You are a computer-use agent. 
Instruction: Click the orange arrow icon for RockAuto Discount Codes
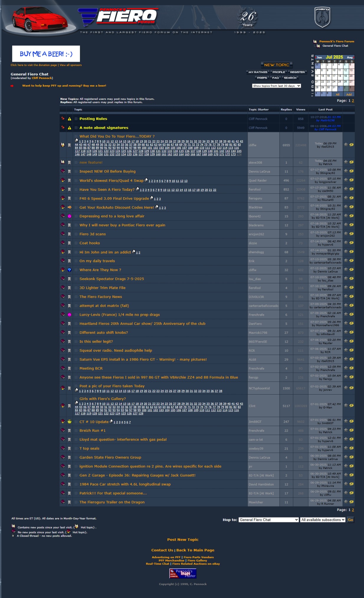(x=70, y=207)
